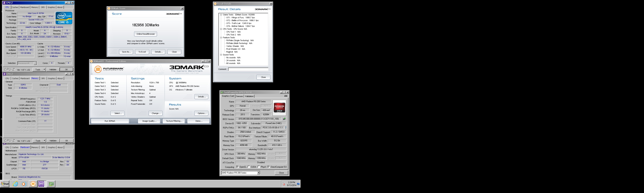Click Select under the Tests section
644x193 pixels.
[x=118, y=113]
